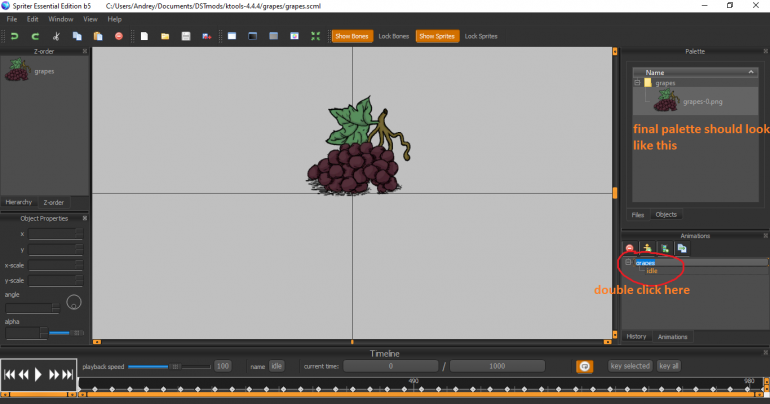Screen dimensions: 770x404
Task: Open the Window menu
Action: tap(60, 19)
